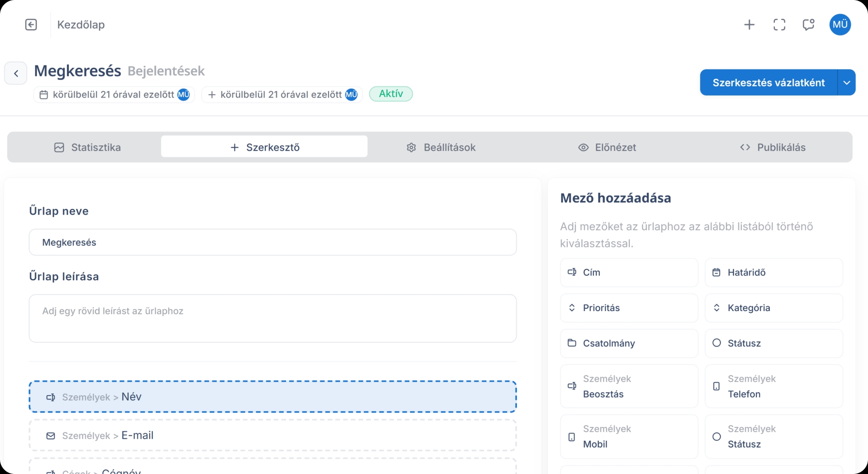The width and height of the screenshot is (868, 474).
Task: Click the Aktív status pill
Action: pyautogui.click(x=391, y=94)
